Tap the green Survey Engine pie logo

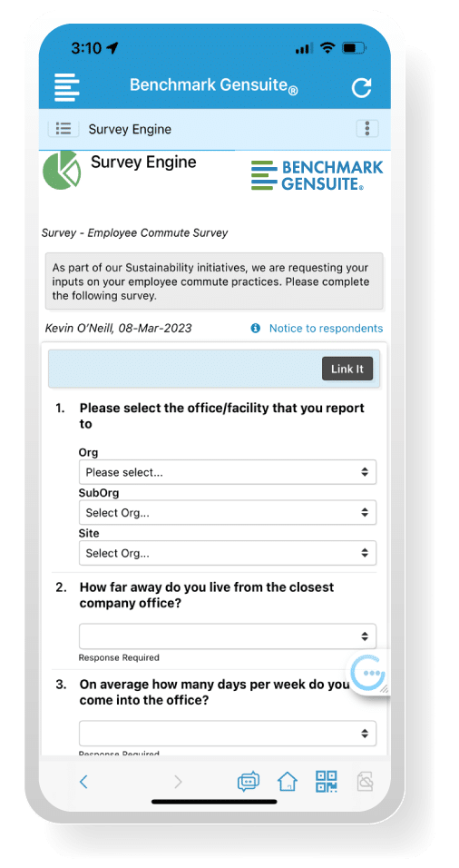pos(62,170)
